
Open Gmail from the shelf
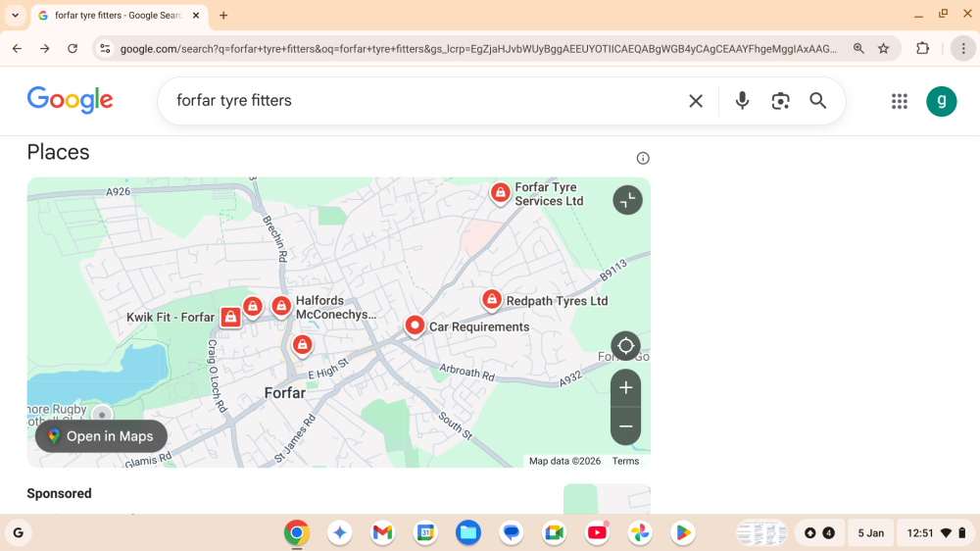pos(382,533)
